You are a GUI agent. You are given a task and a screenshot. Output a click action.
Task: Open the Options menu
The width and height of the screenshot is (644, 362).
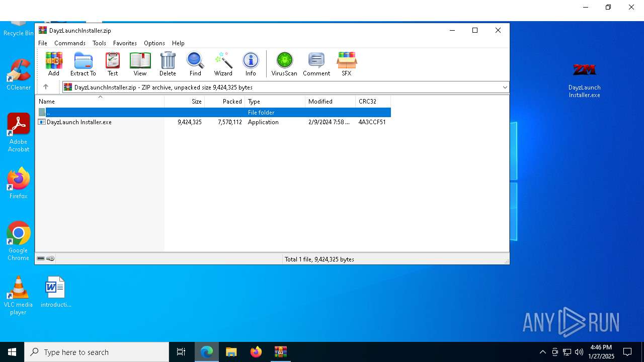tap(154, 43)
